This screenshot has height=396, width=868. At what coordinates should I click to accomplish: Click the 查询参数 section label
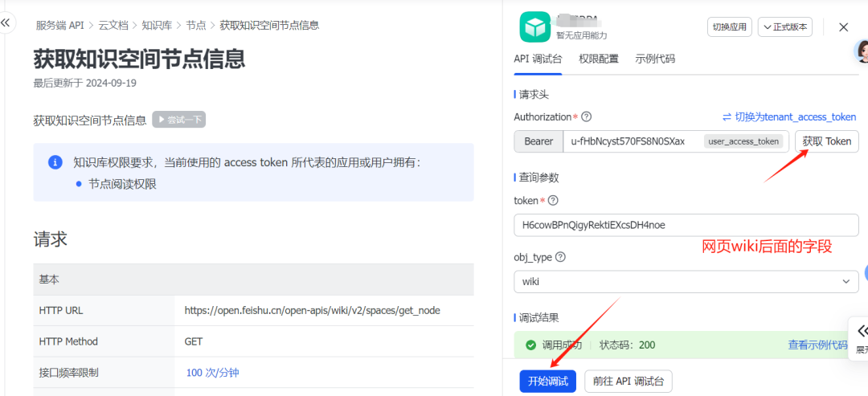[x=538, y=178]
